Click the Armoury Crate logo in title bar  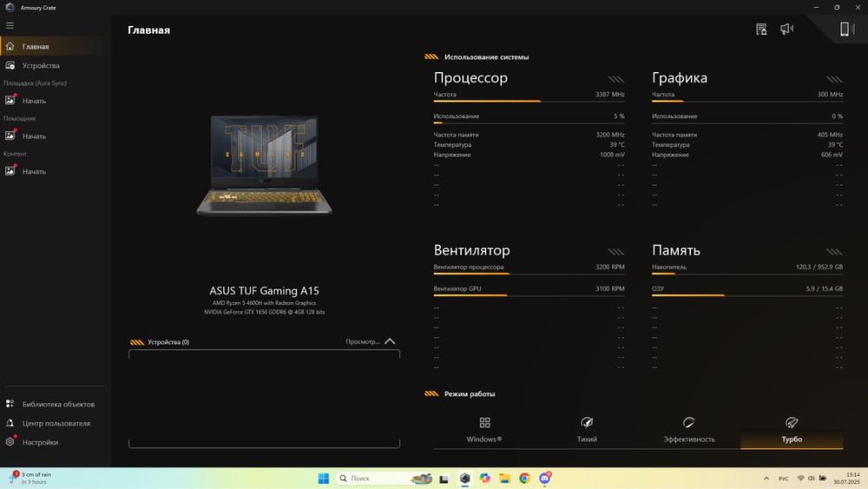pos(10,7)
